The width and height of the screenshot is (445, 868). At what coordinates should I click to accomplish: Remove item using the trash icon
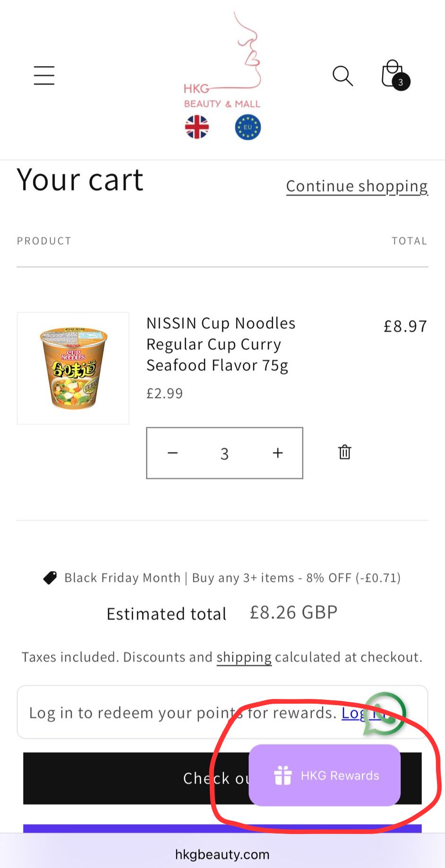[345, 452]
